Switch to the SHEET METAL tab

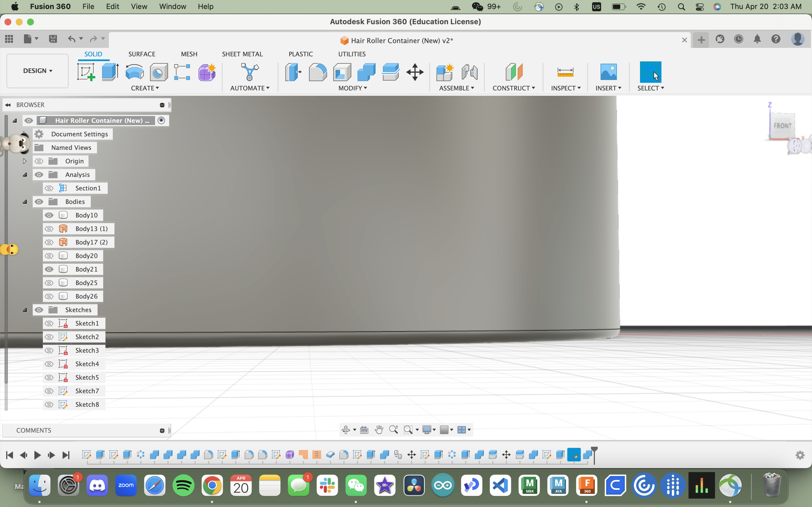242,54
